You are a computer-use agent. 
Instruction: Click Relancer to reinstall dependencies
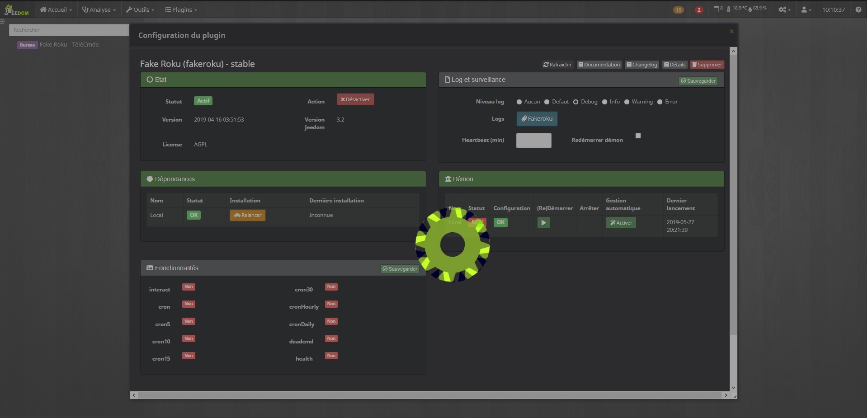pos(248,215)
